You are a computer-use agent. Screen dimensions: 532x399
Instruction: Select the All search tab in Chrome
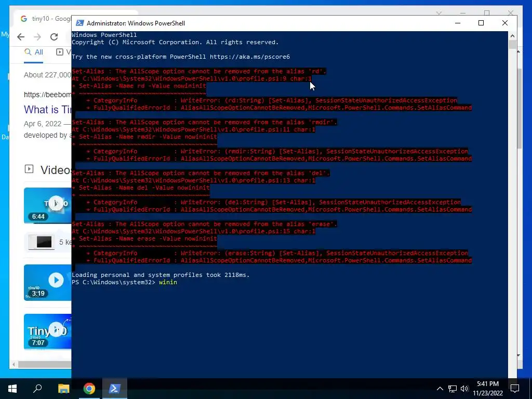(x=34, y=52)
